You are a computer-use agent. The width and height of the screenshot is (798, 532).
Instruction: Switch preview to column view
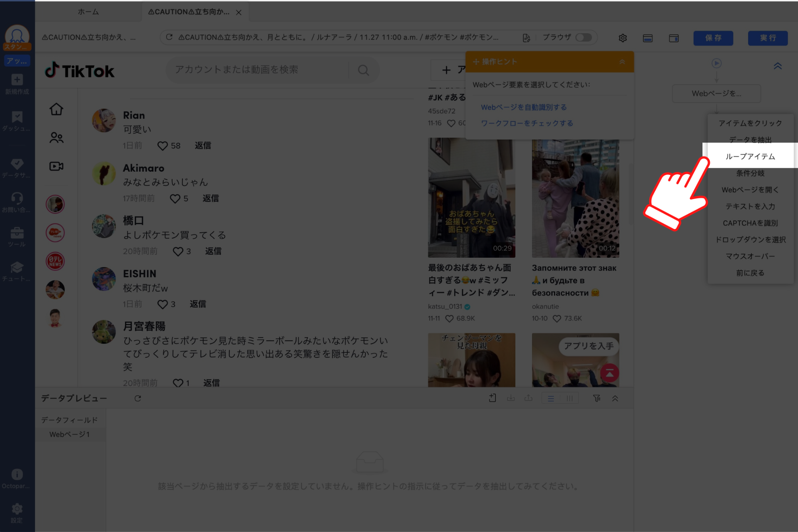click(569, 399)
